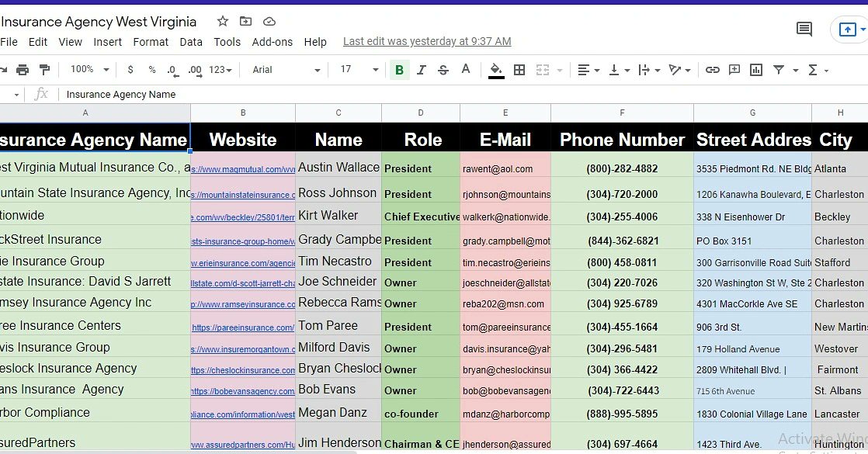The height and width of the screenshot is (454, 868).
Task: Toggle strikethrough formatting
Action: click(443, 70)
